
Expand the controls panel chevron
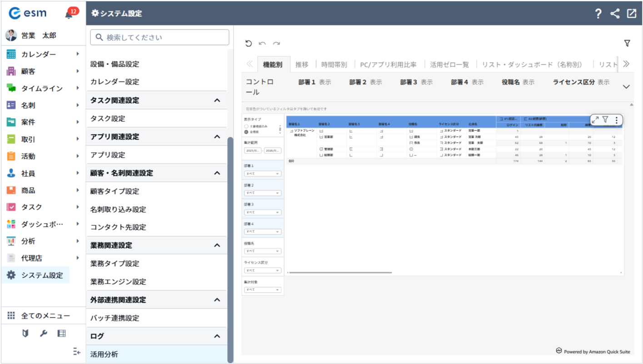[626, 87]
